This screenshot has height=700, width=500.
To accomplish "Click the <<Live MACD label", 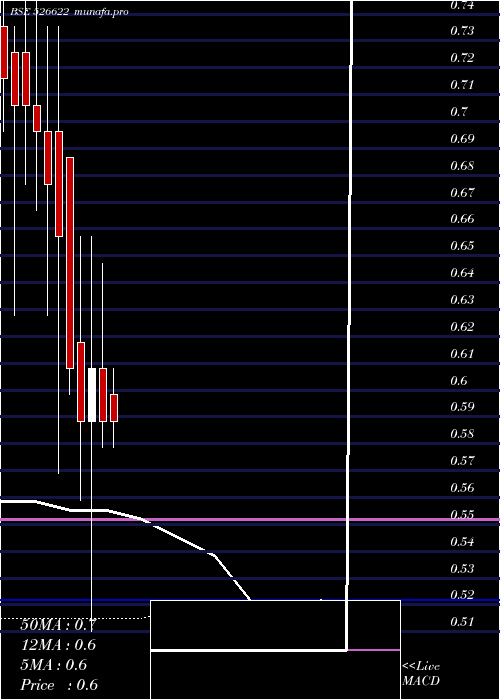I will point(421,673).
